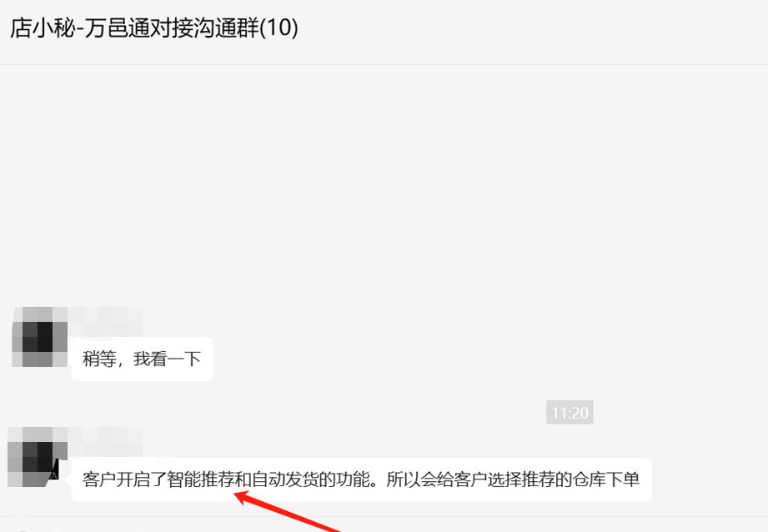Click the 11:20 timestamp label
Viewport: 768px width, 532px height.
pyautogui.click(x=570, y=413)
